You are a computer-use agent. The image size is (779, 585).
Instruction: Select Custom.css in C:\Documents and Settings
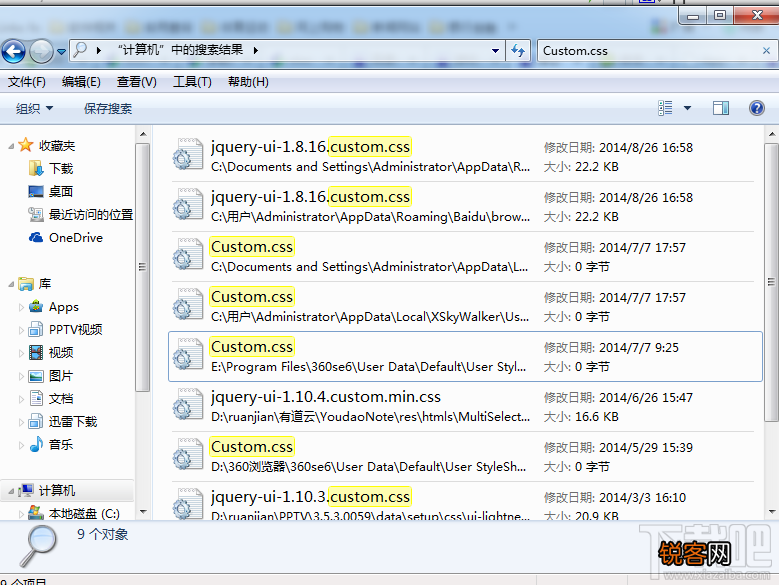464,257
